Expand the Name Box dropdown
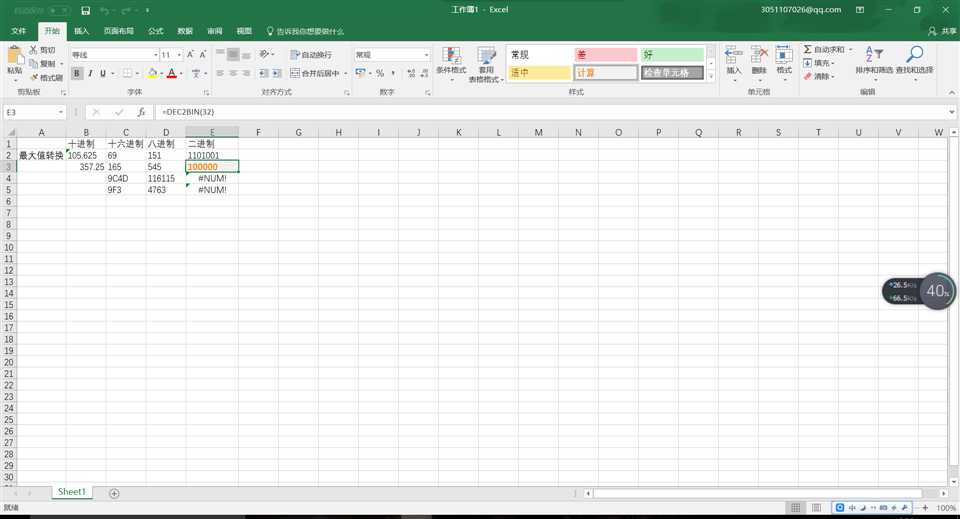Screen dimensions: 960x519 (61, 112)
